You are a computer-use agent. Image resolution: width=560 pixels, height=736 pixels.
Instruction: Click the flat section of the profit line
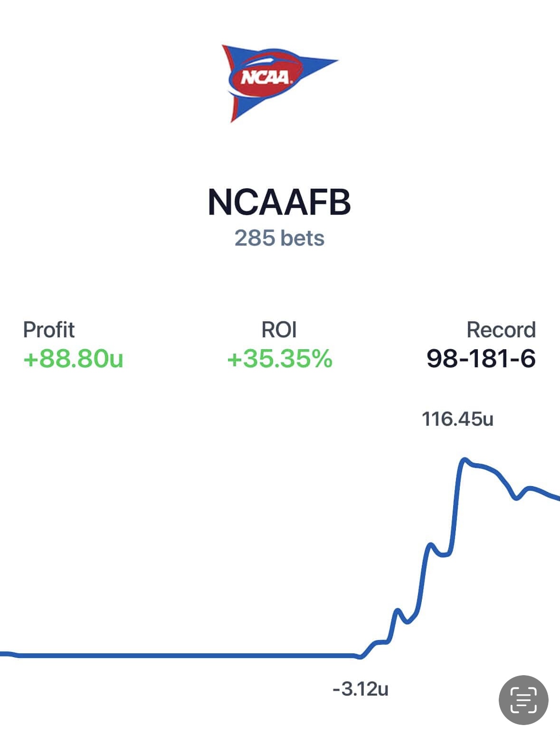(190, 656)
